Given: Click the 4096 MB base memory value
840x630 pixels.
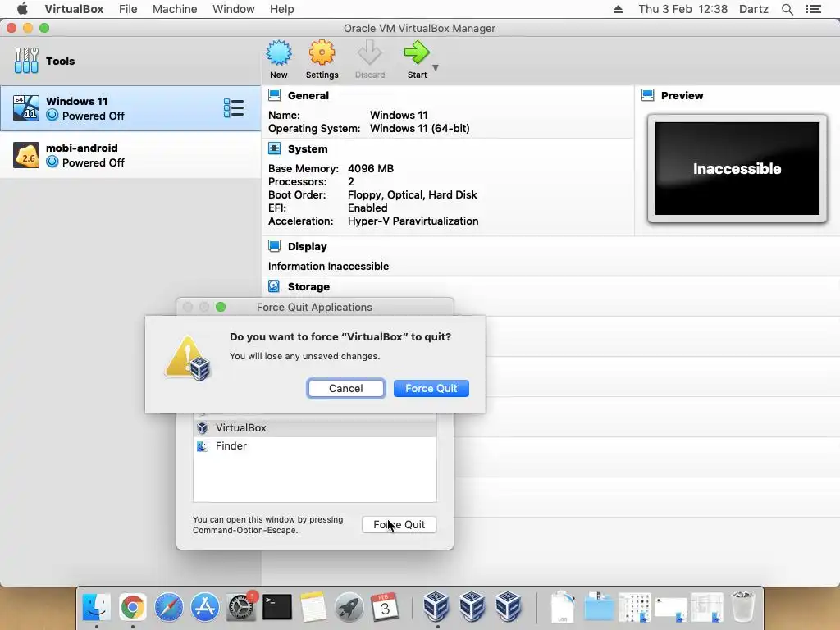Looking at the screenshot, I should point(371,168).
